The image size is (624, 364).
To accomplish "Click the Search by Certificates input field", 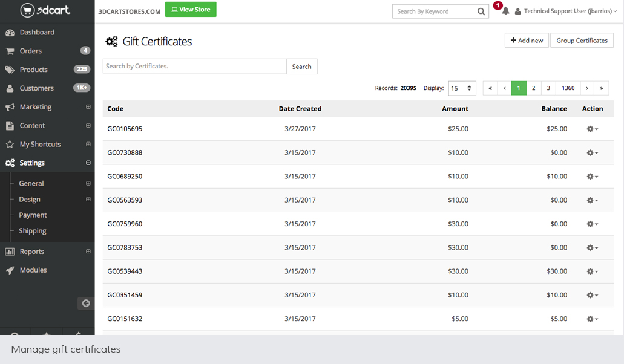I will pos(194,66).
